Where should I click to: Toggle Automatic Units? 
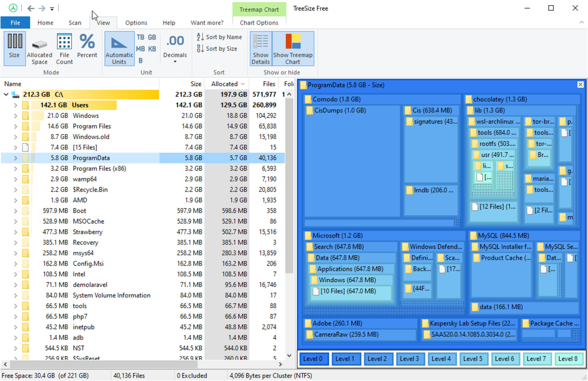coord(119,48)
